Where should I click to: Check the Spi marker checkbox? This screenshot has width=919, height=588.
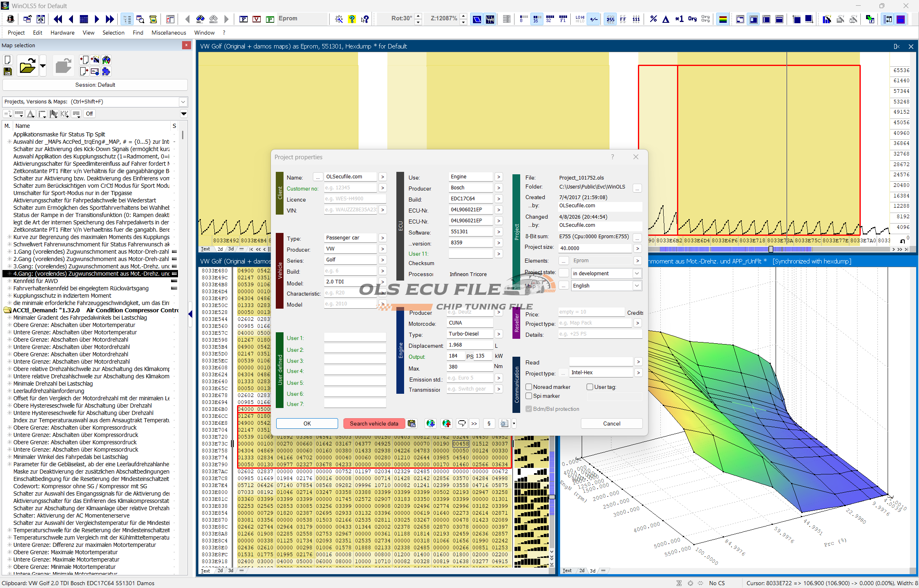[x=529, y=396]
